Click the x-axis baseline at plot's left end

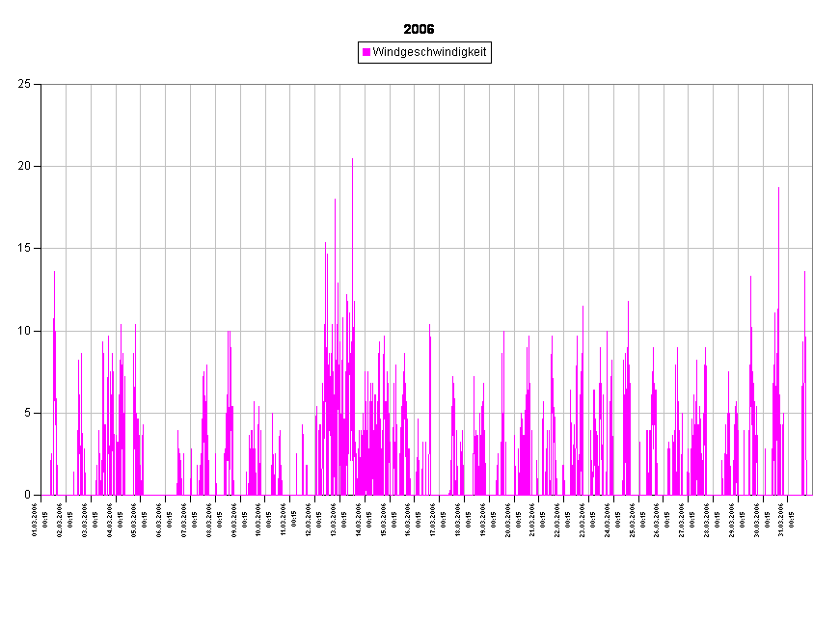click(x=44, y=495)
